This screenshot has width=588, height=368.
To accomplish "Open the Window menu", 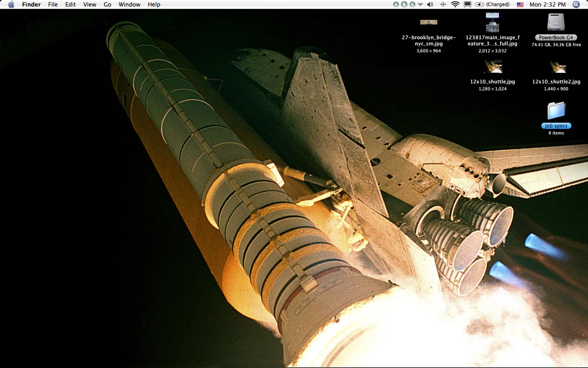I will [x=129, y=4].
